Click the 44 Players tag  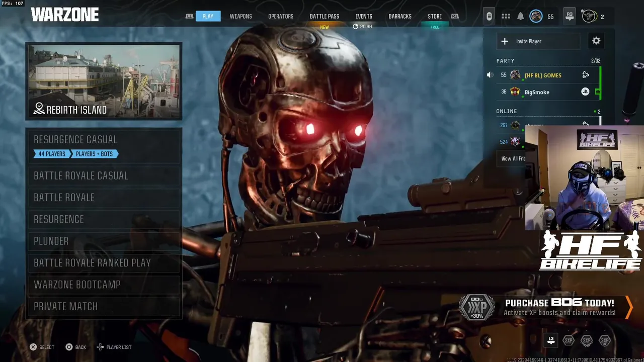(x=52, y=154)
